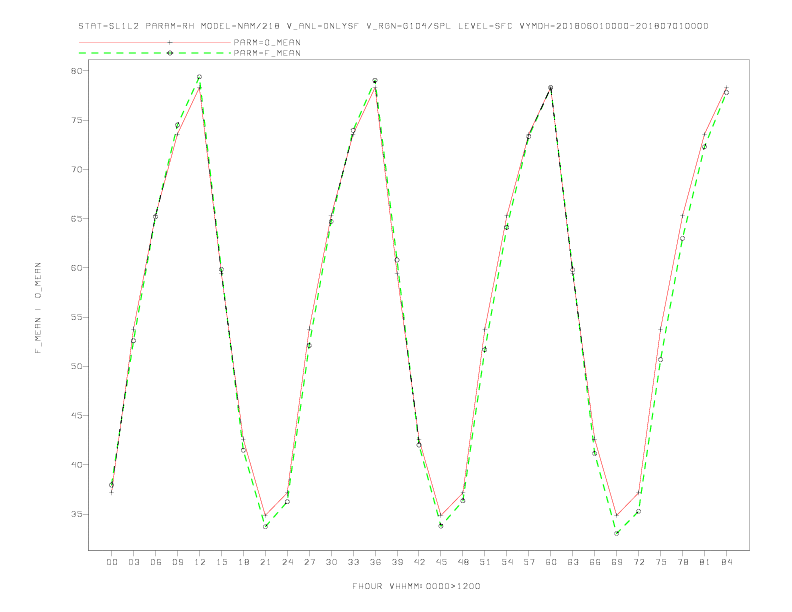Click x-axis forecast hour label 15
Image resolution: width=792 pixels, height=612 pixels.
pos(221,562)
